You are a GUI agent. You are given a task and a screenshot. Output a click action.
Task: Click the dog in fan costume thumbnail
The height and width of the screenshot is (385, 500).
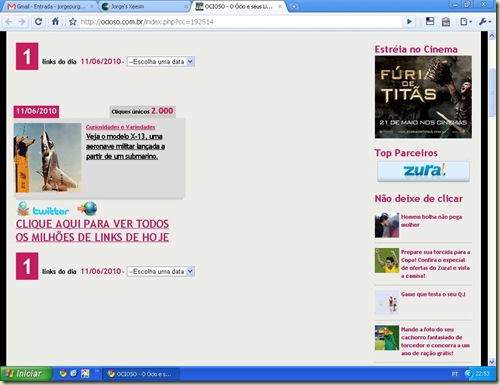pos(387,338)
